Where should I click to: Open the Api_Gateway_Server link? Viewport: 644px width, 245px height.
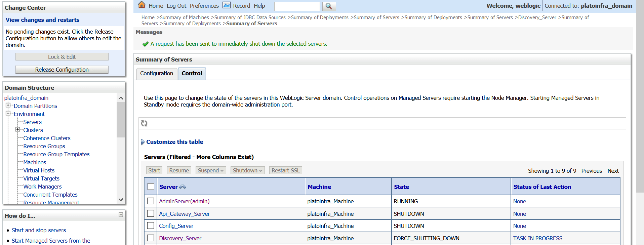coord(184,214)
